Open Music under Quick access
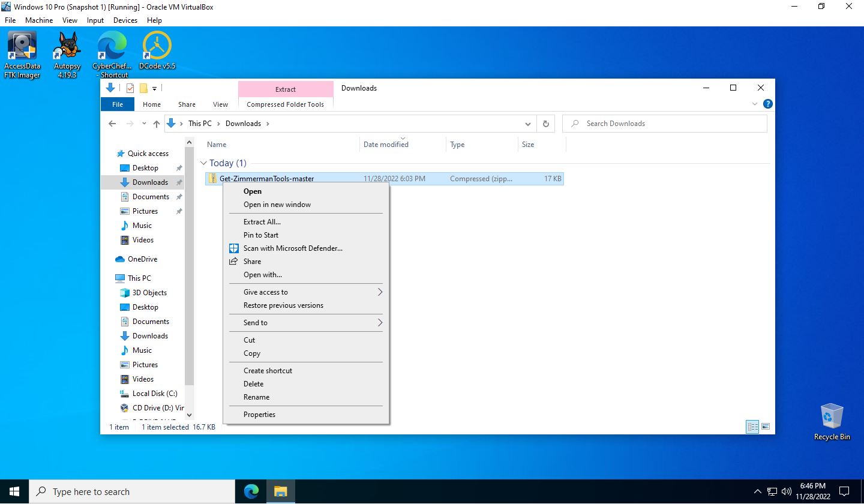Image resolution: width=864 pixels, height=504 pixels. coord(142,226)
